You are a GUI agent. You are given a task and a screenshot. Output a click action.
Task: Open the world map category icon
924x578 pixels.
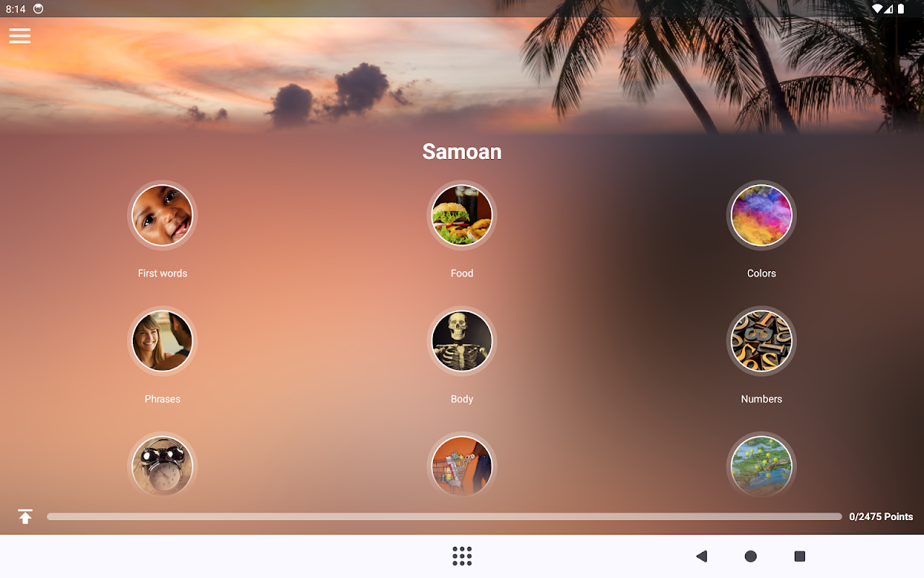coord(762,466)
